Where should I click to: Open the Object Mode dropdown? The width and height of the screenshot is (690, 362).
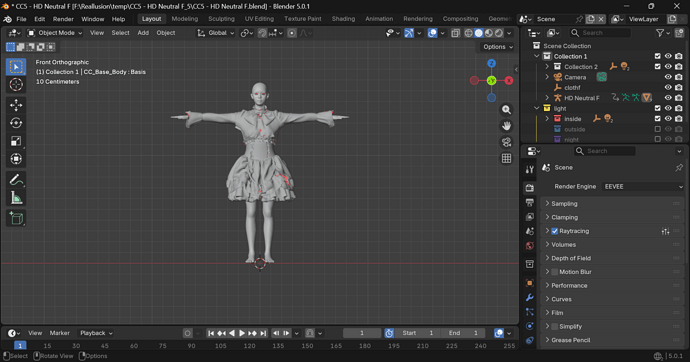pyautogui.click(x=55, y=33)
